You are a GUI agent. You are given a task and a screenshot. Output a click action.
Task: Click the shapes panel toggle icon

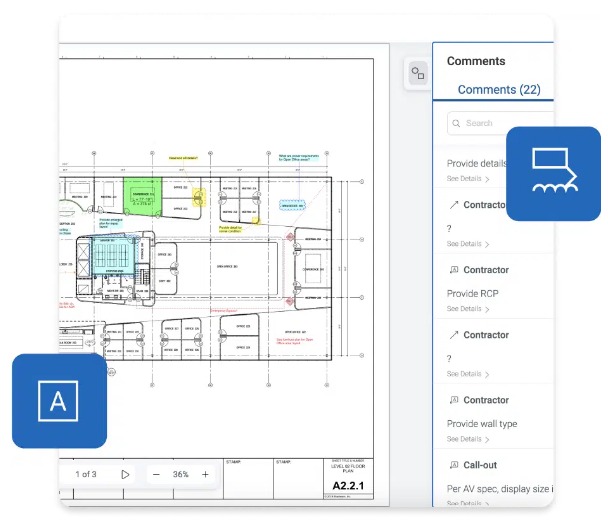417,73
